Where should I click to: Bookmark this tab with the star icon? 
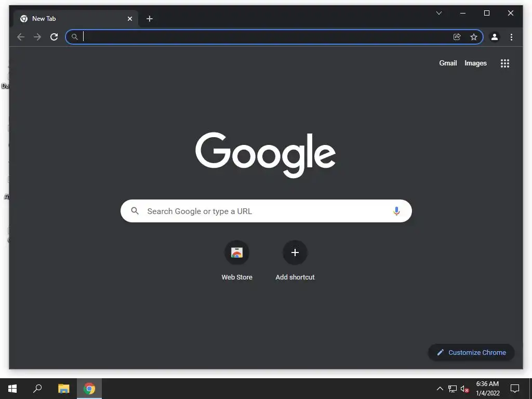tap(474, 37)
